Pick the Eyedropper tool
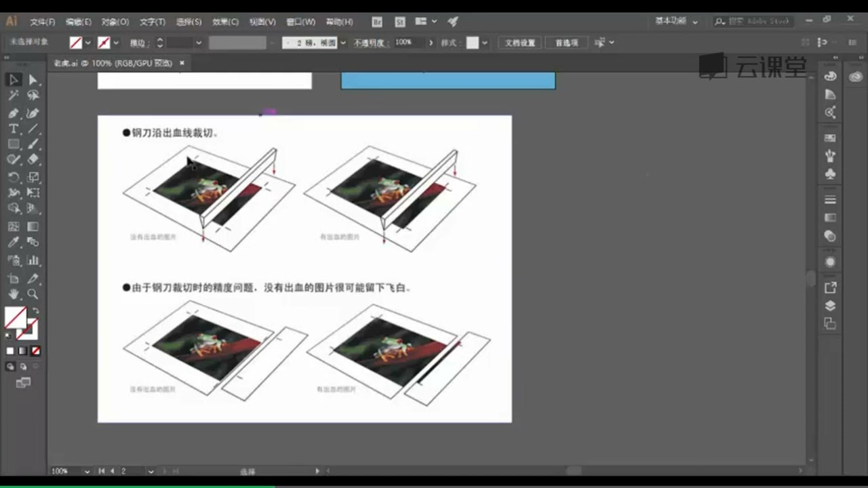 tap(14, 243)
